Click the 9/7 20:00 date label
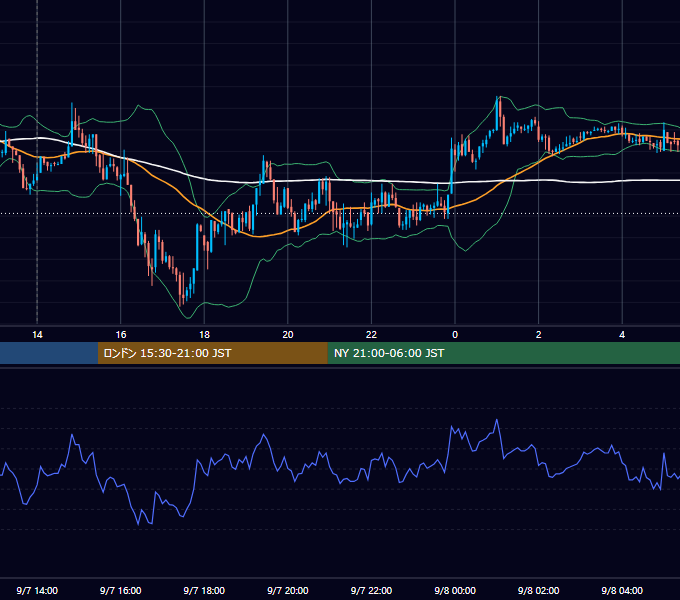Screen dimensions: 680x600 tap(288, 591)
